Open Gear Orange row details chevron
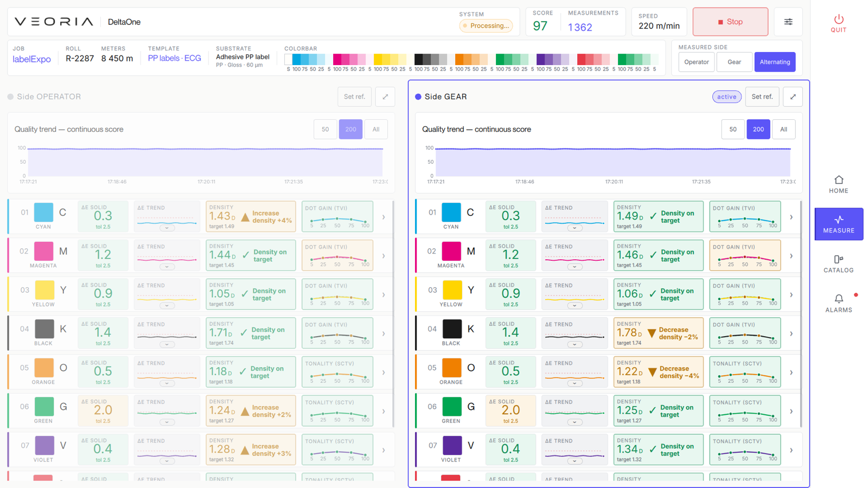The image size is (868, 488). 792,373
